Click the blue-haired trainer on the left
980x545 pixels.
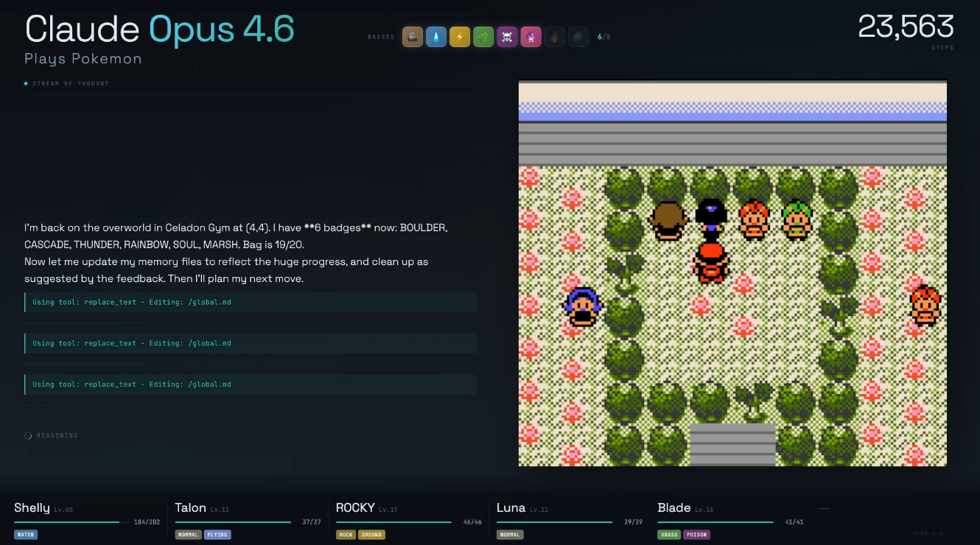point(583,306)
